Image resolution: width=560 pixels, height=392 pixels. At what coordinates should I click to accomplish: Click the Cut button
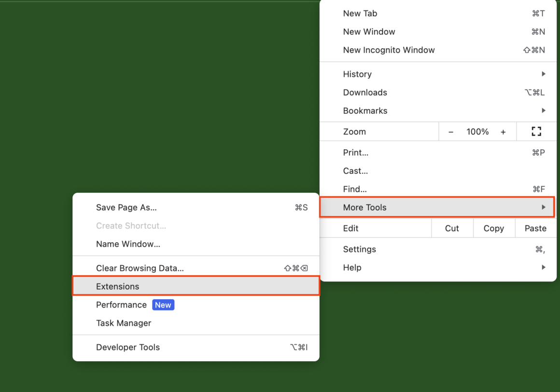452,228
